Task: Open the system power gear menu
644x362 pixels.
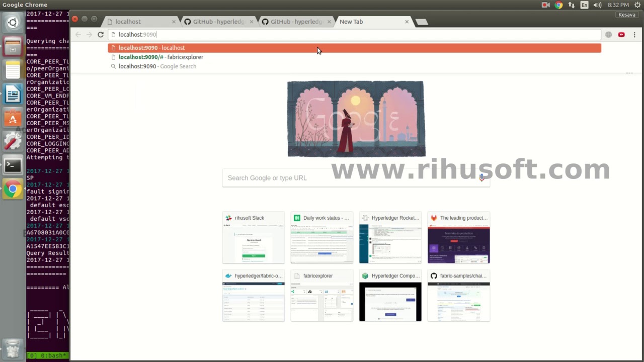Action: pyautogui.click(x=637, y=5)
